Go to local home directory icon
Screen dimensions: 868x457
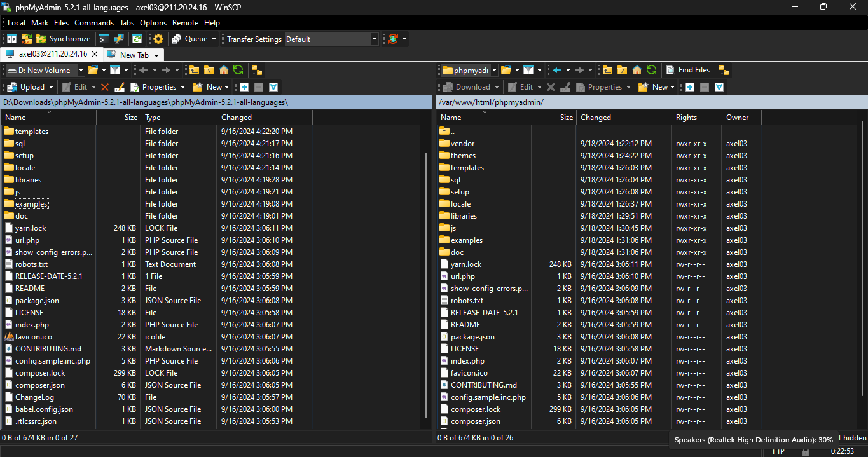click(223, 70)
